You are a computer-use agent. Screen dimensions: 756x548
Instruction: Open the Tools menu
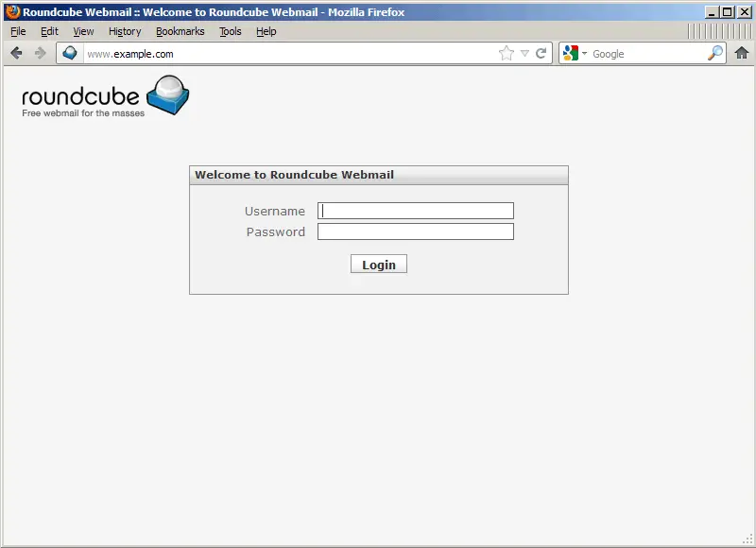[230, 31]
